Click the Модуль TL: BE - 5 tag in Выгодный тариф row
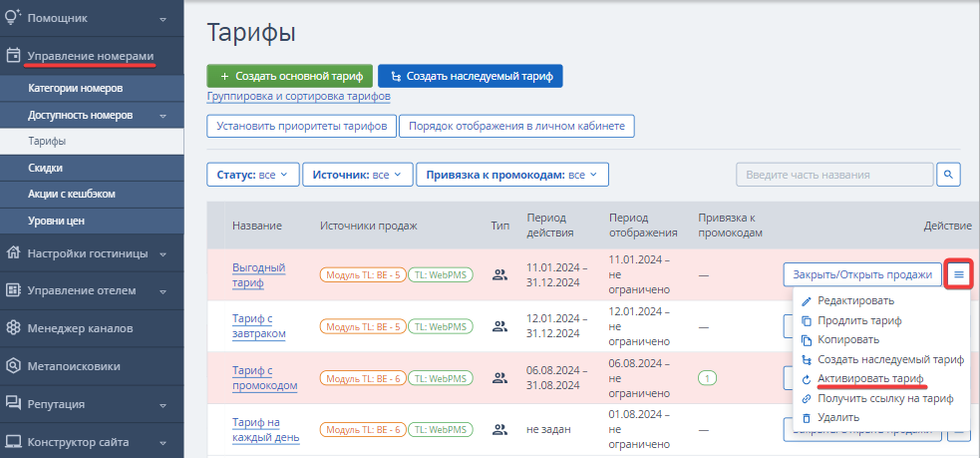Screen dimensions: 980x458 point(363,274)
